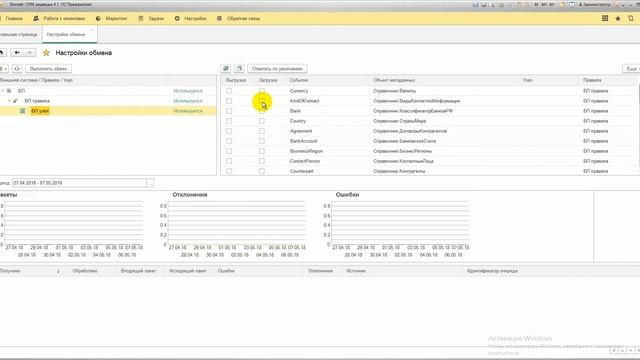
Task: Click Используется status in the БП row
Action: click(x=188, y=91)
